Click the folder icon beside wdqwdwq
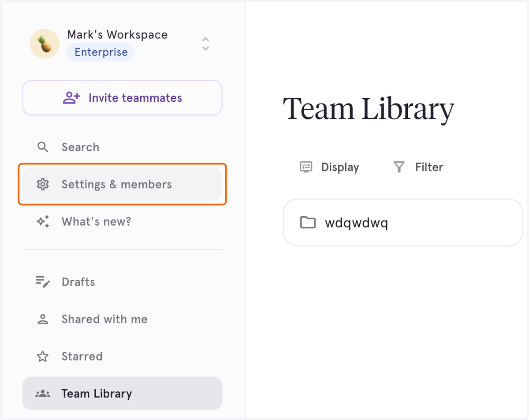529x420 pixels. (x=308, y=223)
